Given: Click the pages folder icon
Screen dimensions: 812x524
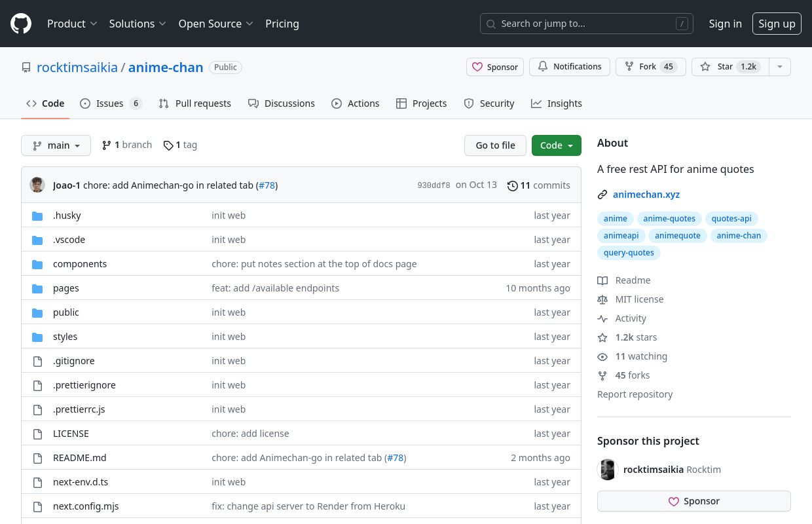Looking at the screenshot, I should [37, 288].
